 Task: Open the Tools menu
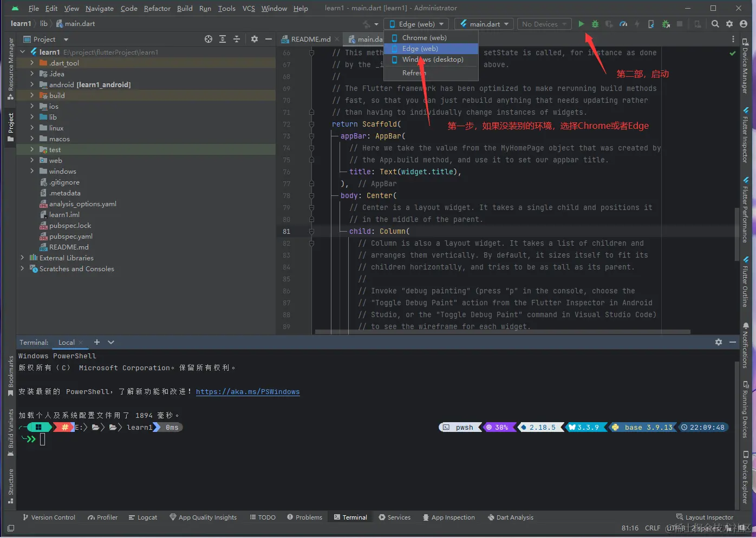226,8
